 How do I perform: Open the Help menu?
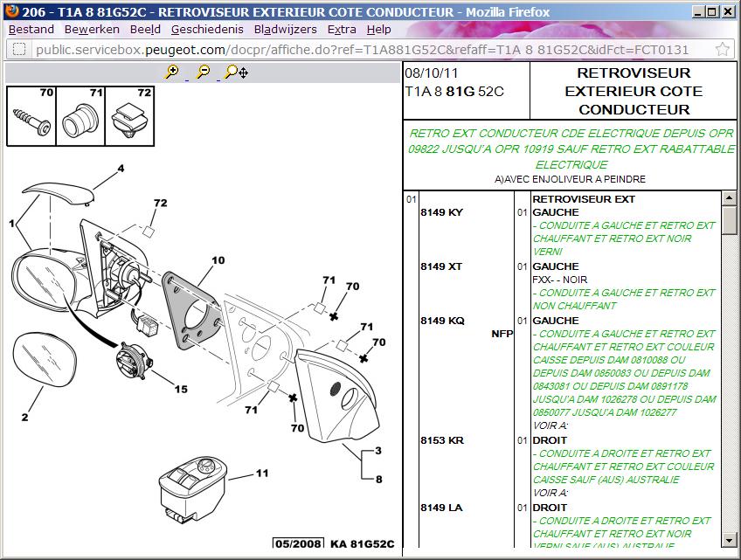378,30
